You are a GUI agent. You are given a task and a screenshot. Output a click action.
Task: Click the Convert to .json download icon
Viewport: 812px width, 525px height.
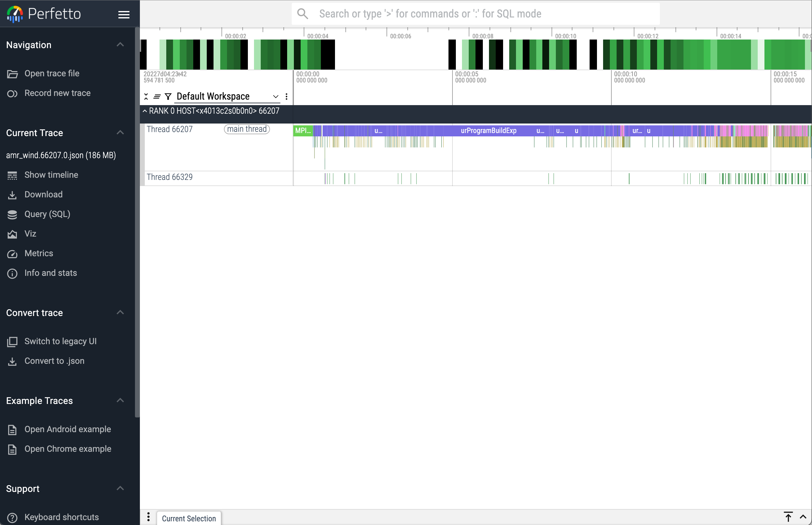tap(12, 361)
